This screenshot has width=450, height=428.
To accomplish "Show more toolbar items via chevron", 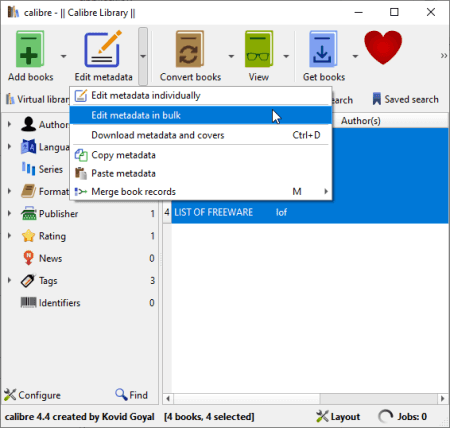I will pos(444,55).
